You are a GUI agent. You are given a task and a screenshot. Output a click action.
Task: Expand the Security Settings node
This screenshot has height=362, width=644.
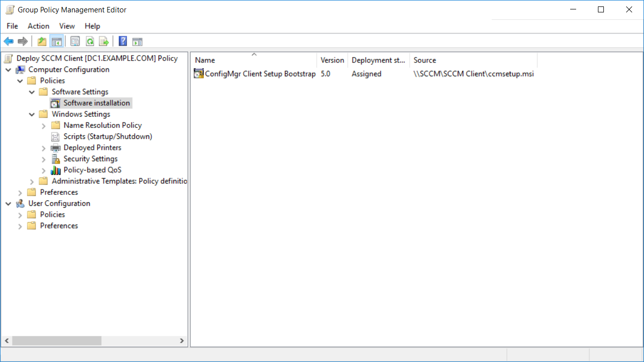44,159
